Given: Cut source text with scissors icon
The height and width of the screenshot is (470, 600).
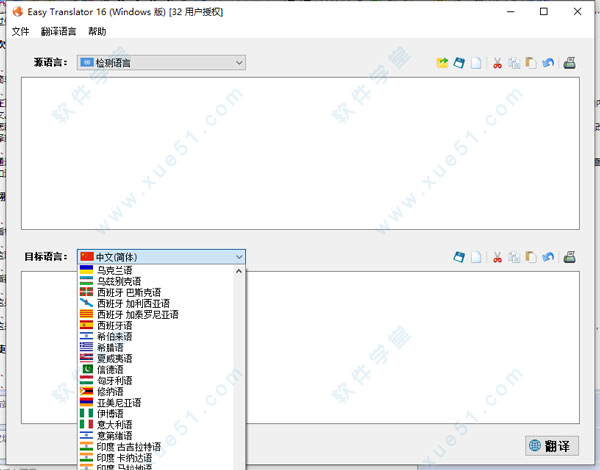Looking at the screenshot, I should [x=497, y=63].
